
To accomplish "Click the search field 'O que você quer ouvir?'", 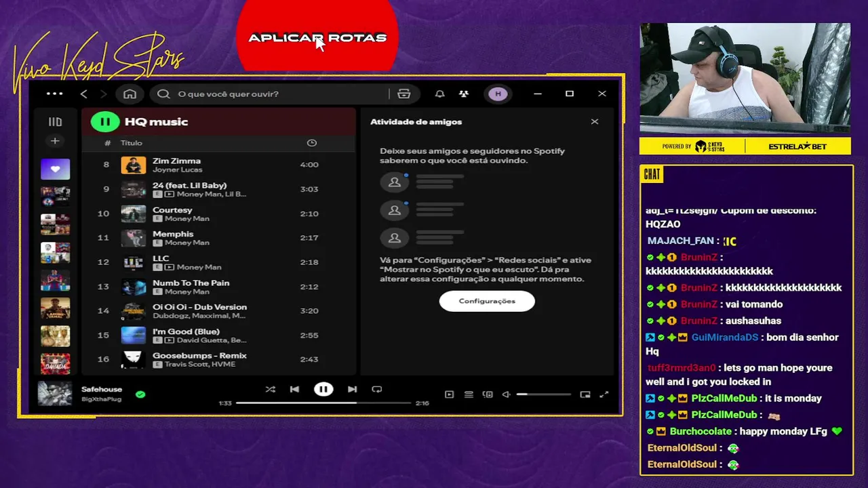I will click(271, 94).
